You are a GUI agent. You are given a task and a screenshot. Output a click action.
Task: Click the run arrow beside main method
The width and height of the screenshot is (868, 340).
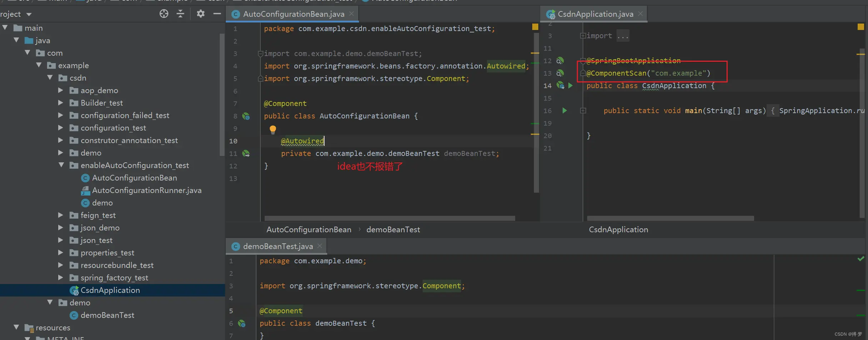tap(564, 111)
